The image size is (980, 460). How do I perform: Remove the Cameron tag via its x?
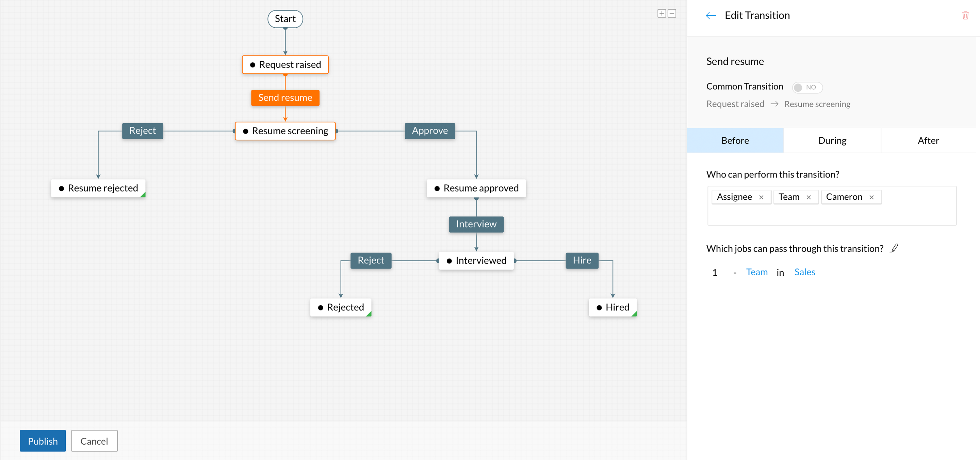point(871,197)
